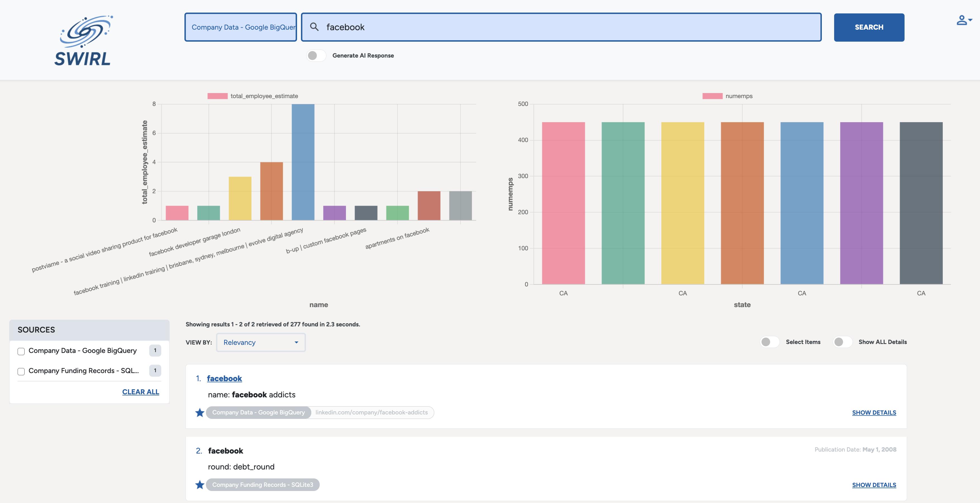Click numemps legend color swatch

[x=712, y=96]
